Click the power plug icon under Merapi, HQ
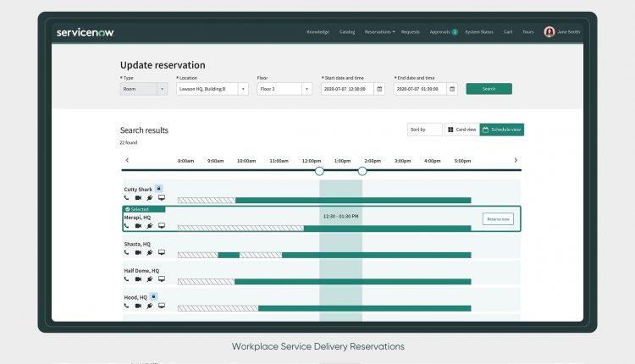This screenshot has height=364, width=635. pos(149,225)
